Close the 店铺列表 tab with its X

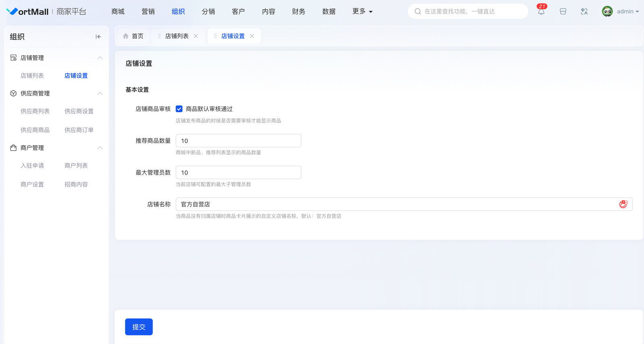pyautogui.click(x=196, y=36)
